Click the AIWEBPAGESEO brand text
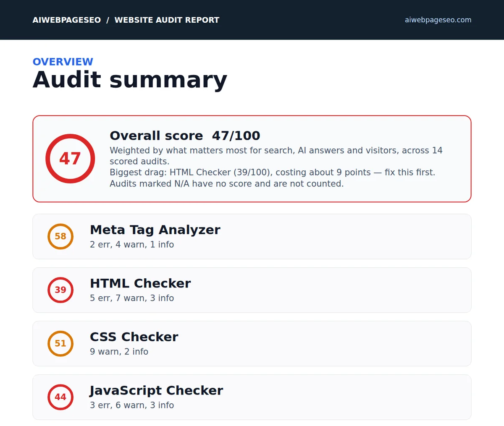The width and height of the screenshot is (504, 426). 67,20
